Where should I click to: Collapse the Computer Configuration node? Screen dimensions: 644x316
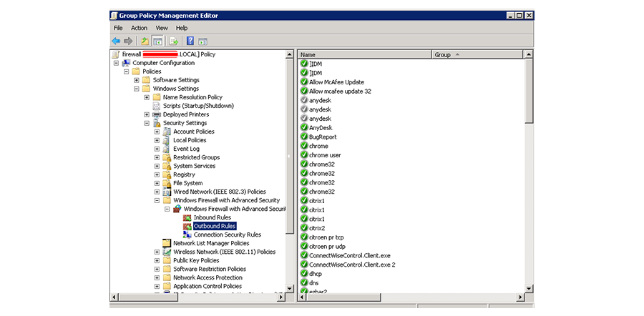coord(116,63)
